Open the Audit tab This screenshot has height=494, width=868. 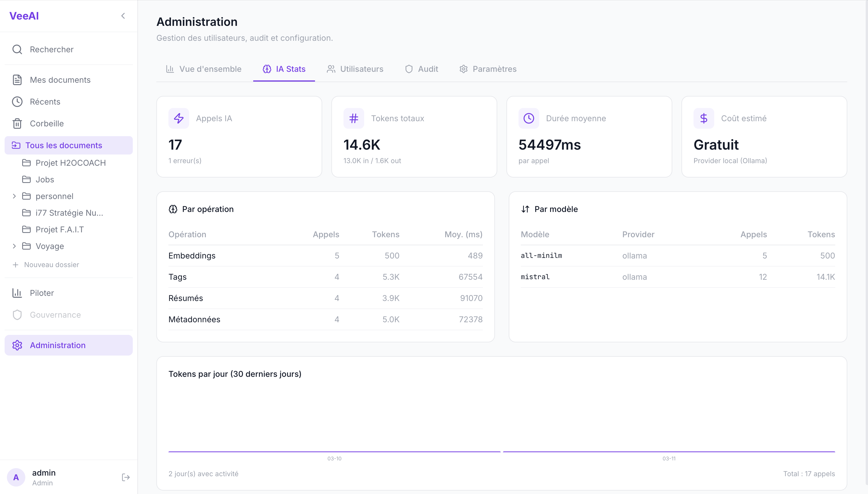[422, 69]
